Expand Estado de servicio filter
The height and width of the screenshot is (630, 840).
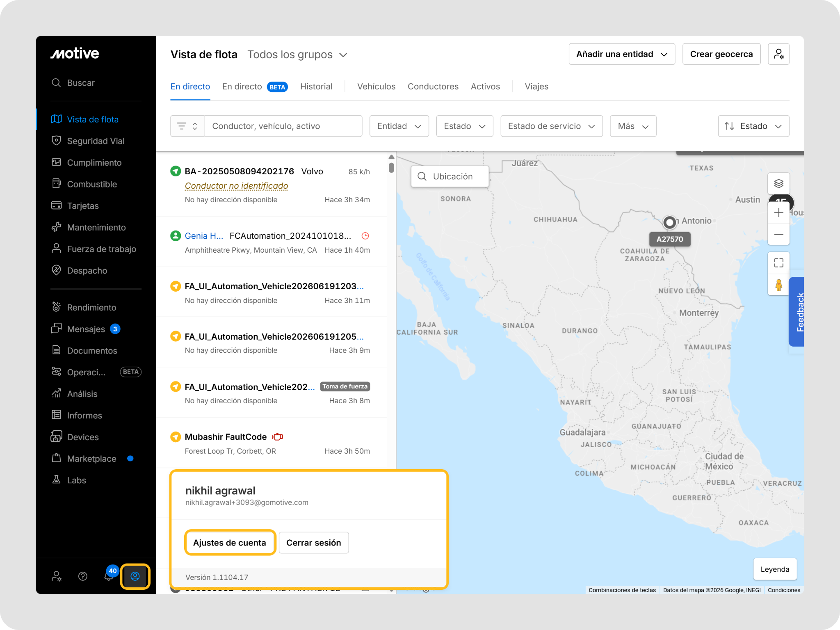pos(552,126)
